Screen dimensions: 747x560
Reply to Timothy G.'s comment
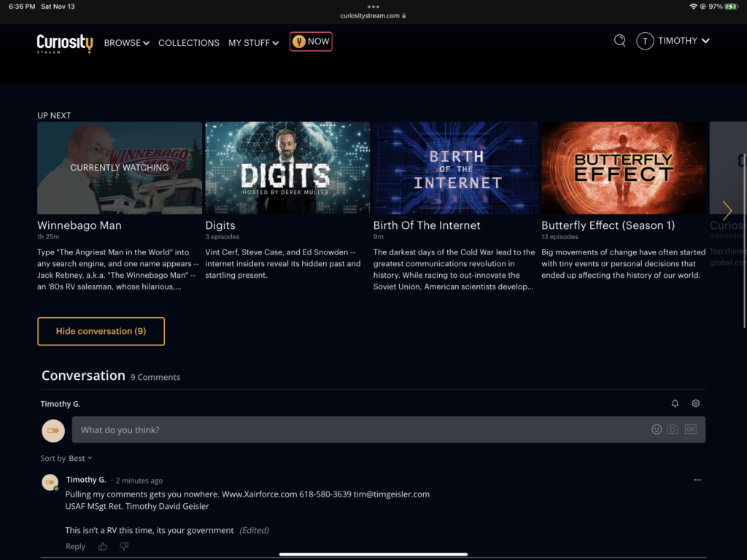tap(75, 546)
